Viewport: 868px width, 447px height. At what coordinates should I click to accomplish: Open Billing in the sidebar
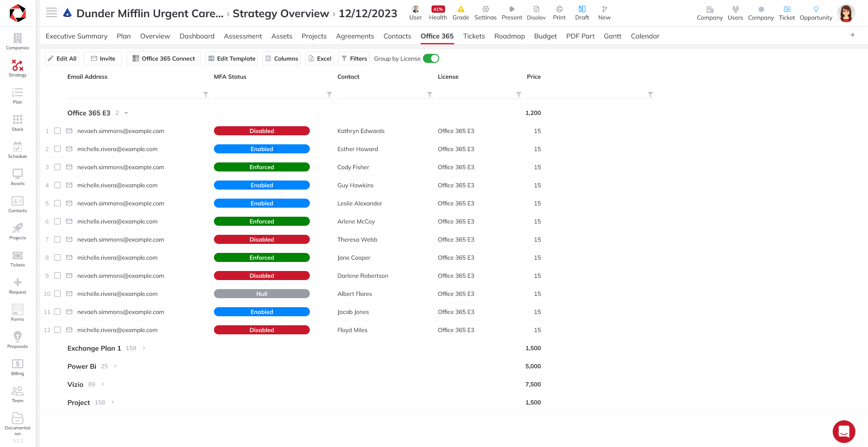pyautogui.click(x=18, y=367)
